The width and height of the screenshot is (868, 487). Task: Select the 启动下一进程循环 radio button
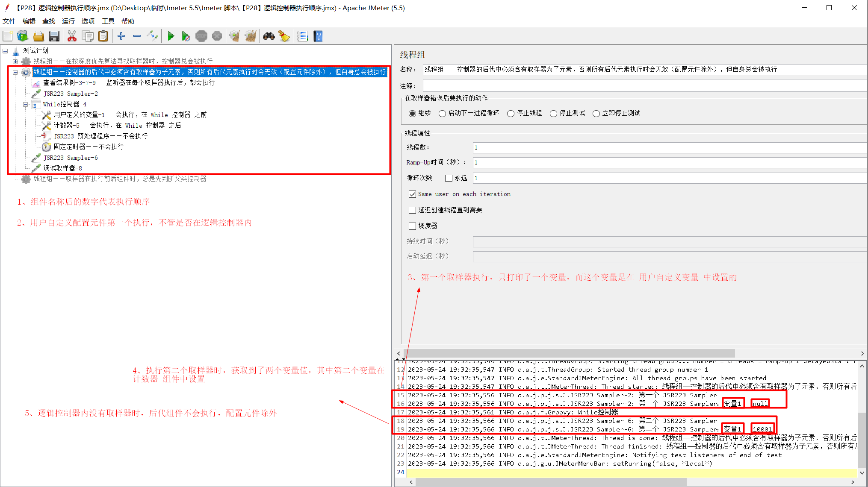click(x=442, y=113)
